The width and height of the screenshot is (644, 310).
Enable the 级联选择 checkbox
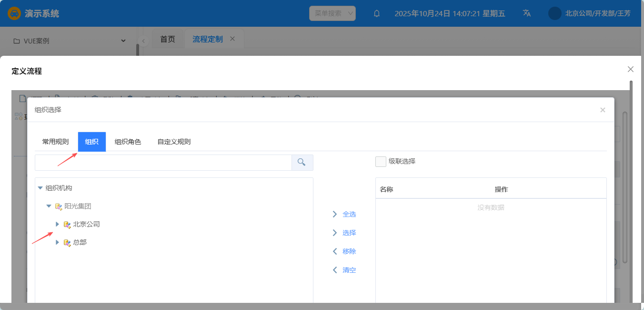pyautogui.click(x=381, y=162)
